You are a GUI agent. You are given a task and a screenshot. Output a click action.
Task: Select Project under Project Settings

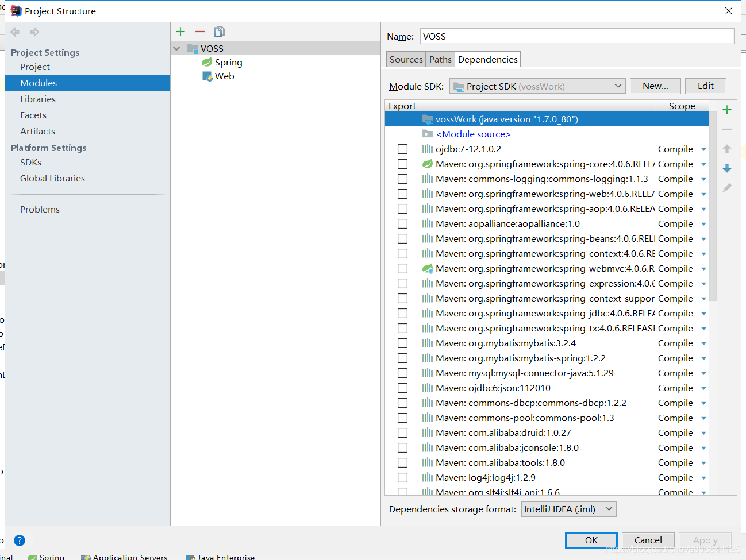click(35, 67)
